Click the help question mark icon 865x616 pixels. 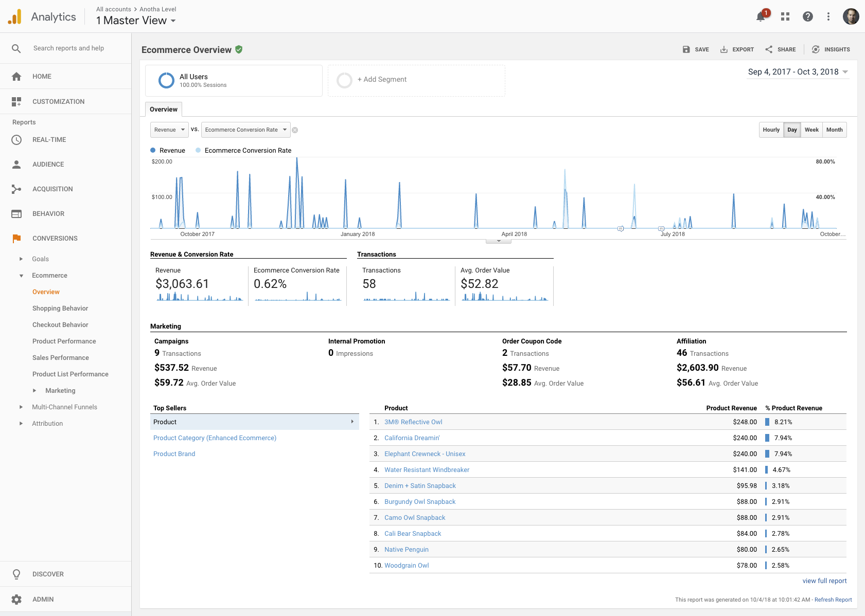[807, 17]
